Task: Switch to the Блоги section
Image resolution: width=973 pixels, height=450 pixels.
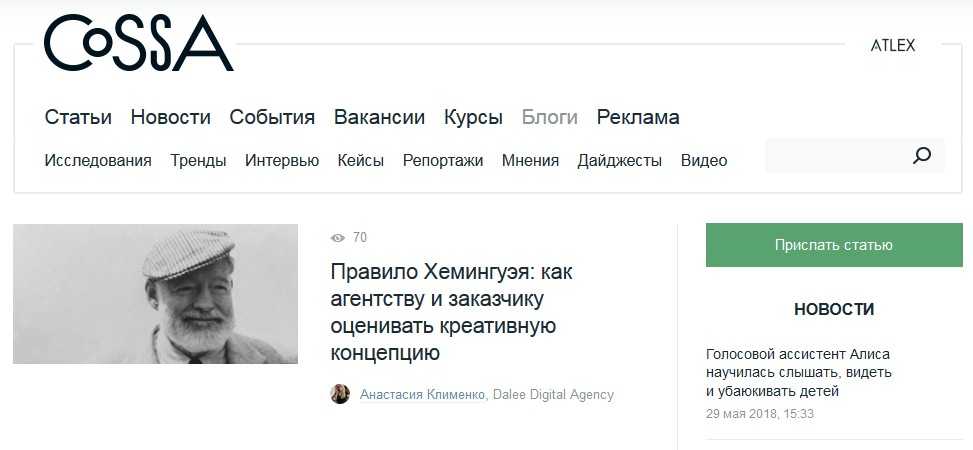Action: tap(549, 117)
